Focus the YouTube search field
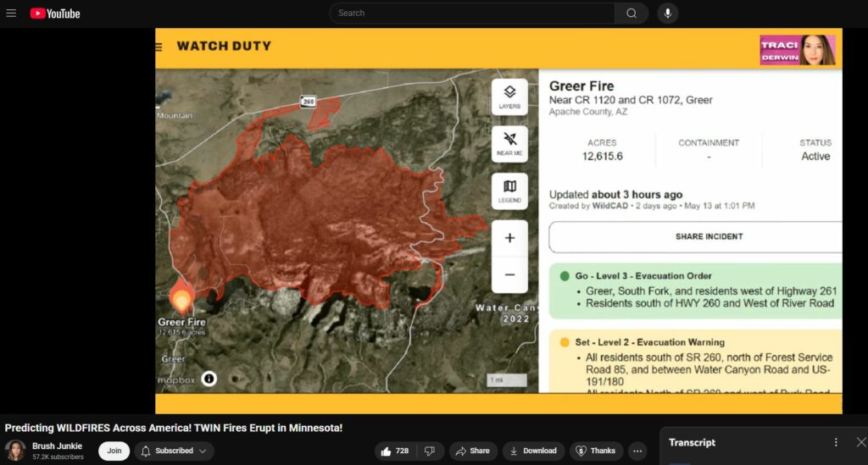This screenshot has width=868, height=465. pos(471,14)
